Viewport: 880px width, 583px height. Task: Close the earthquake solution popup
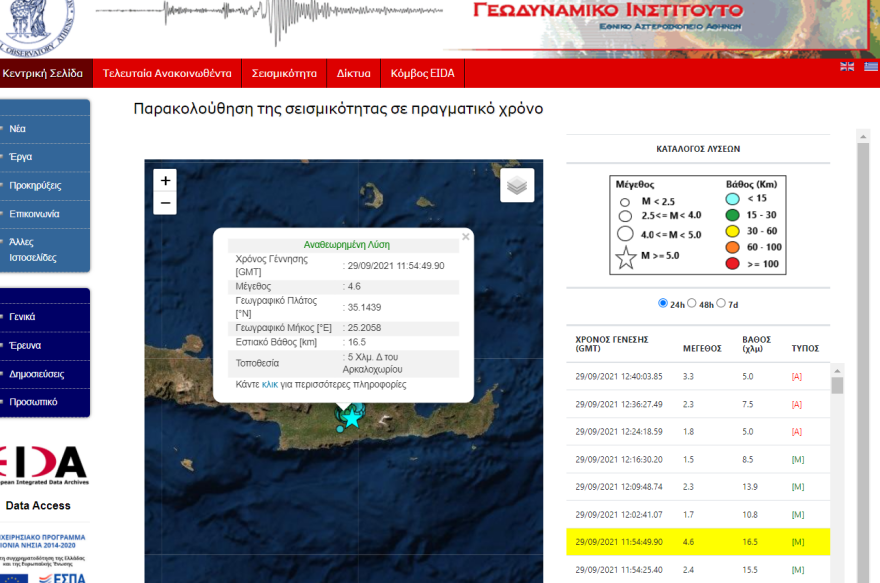pos(466,237)
